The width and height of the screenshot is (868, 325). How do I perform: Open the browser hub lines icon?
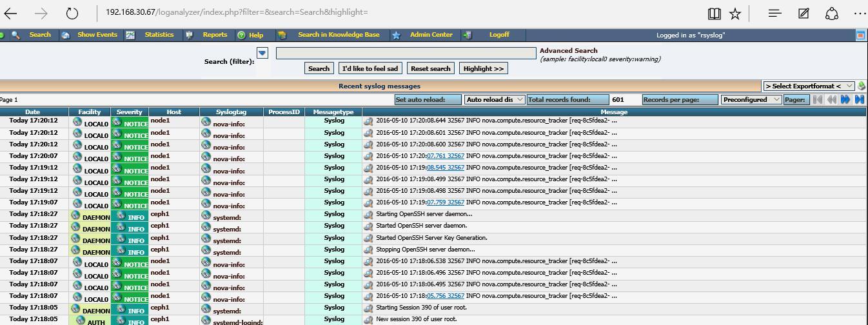pos(775,13)
